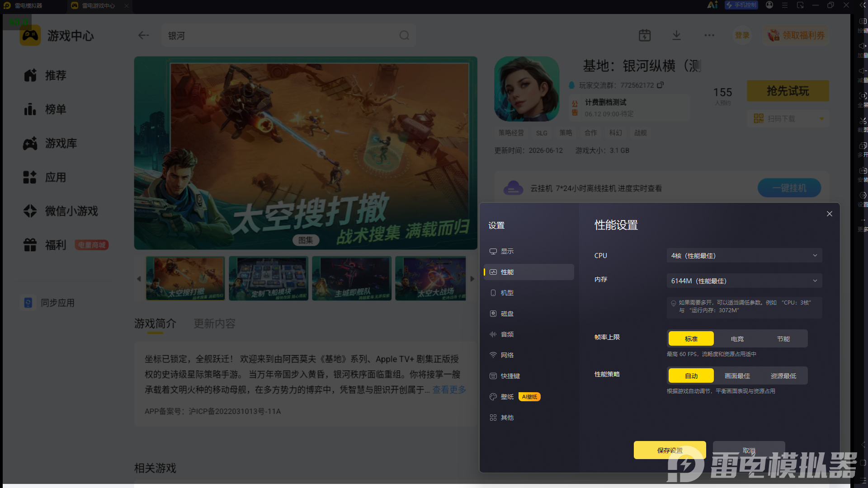Click the 查看更多 link in description
868x488 pixels.
click(x=449, y=389)
